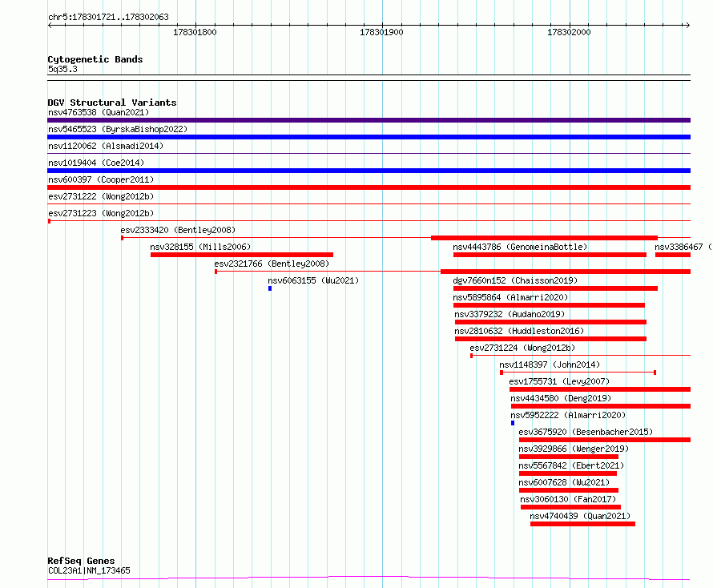Select the 5q35.3 band label
Viewport: 713px width, 588px height.
62,69
